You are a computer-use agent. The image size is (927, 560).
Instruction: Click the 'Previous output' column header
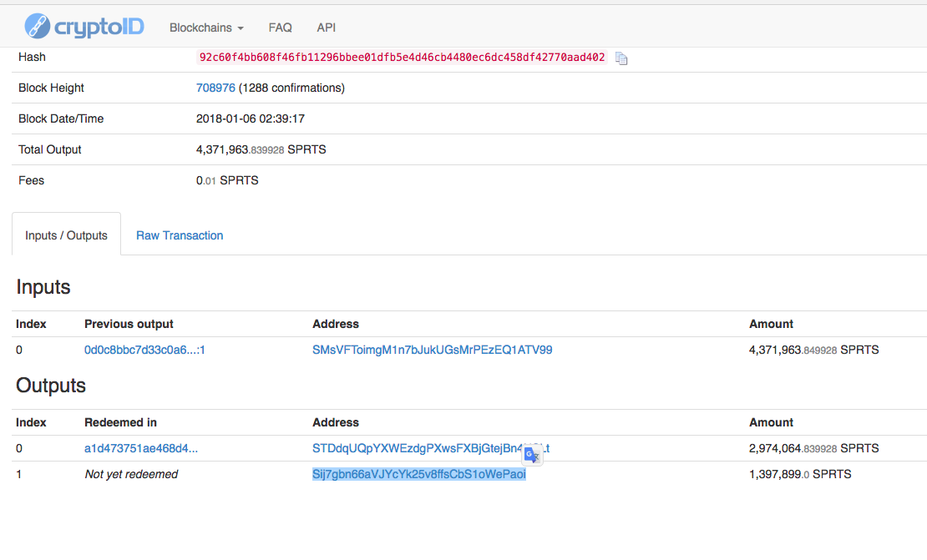(129, 324)
